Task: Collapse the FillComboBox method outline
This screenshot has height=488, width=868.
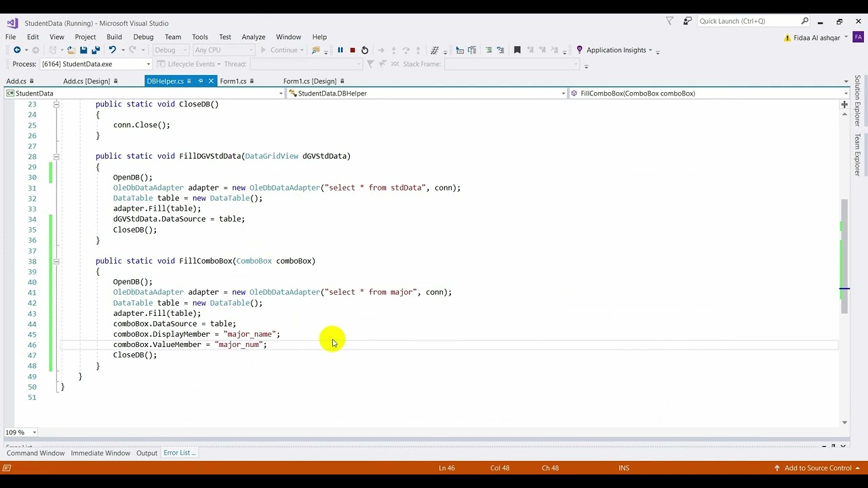Action: 56,262
